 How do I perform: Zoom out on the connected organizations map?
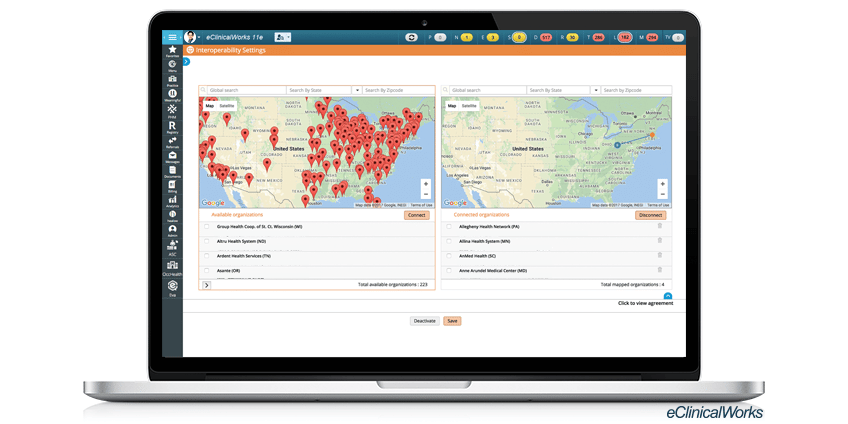[x=662, y=194]
